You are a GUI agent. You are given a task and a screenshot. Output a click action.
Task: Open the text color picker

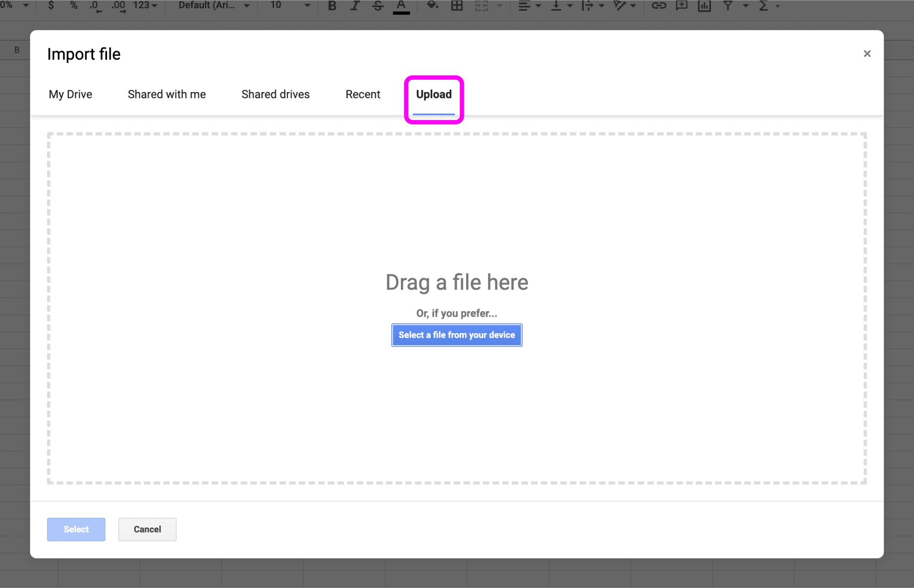tap(401, 6)
